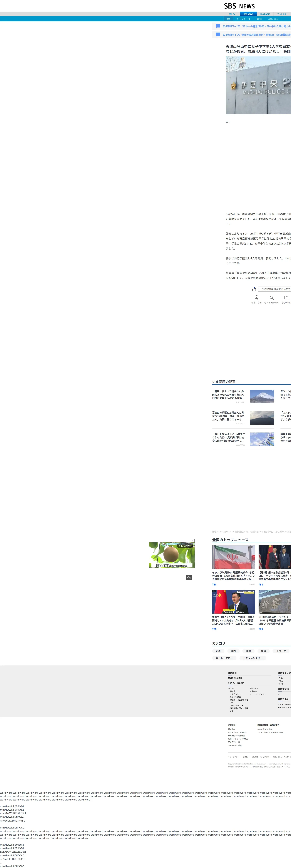Open 番組表 in the blue menu

[259, 19]
